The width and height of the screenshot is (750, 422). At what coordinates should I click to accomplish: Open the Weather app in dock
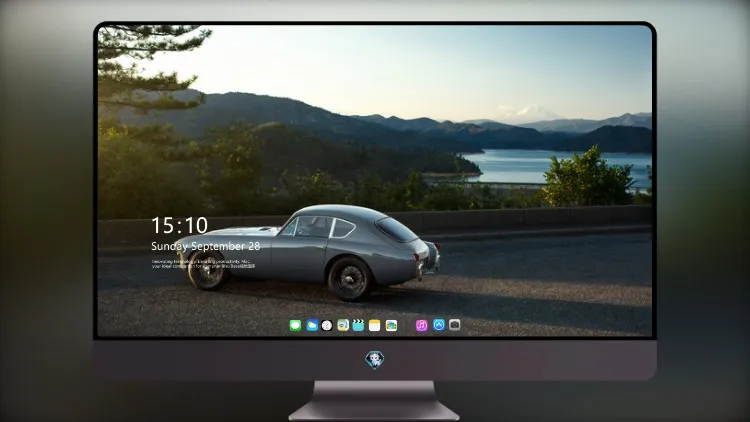(312, 325)
